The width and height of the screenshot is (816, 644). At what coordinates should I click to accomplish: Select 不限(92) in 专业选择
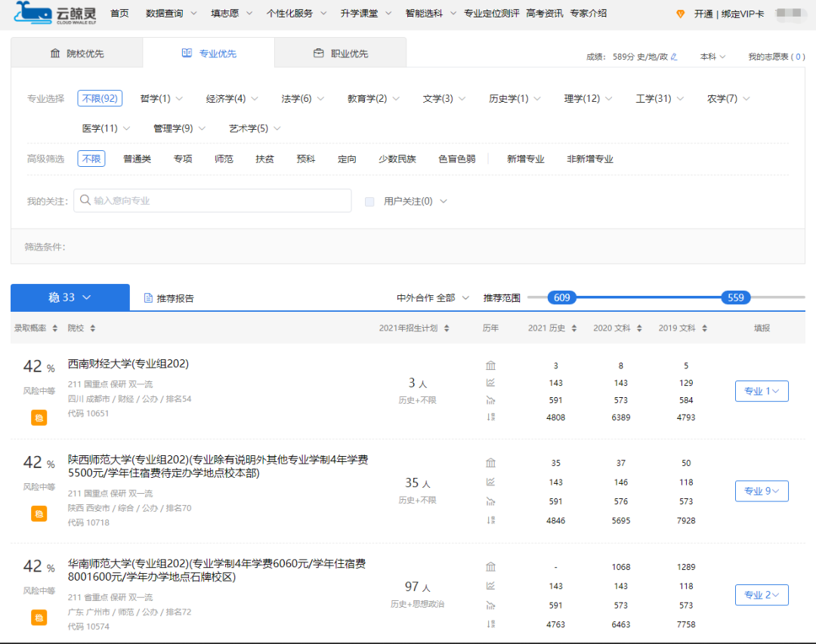tap(100, 98)
